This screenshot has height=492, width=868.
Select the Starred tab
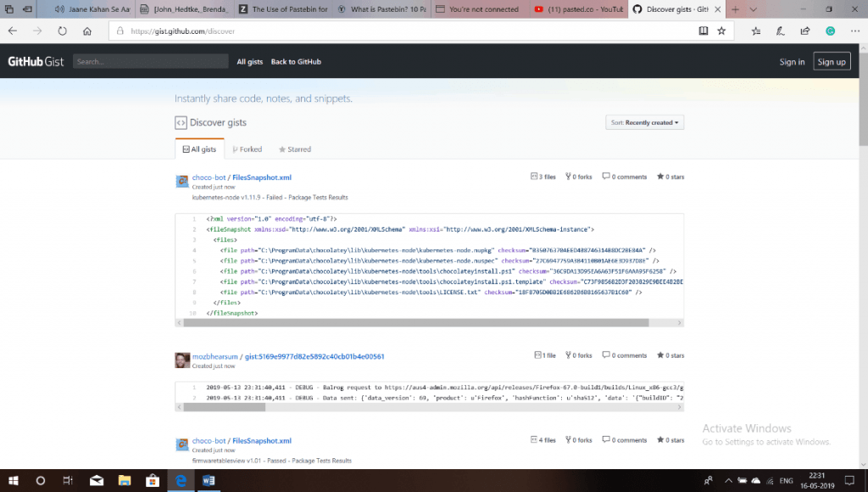point(294,148)
